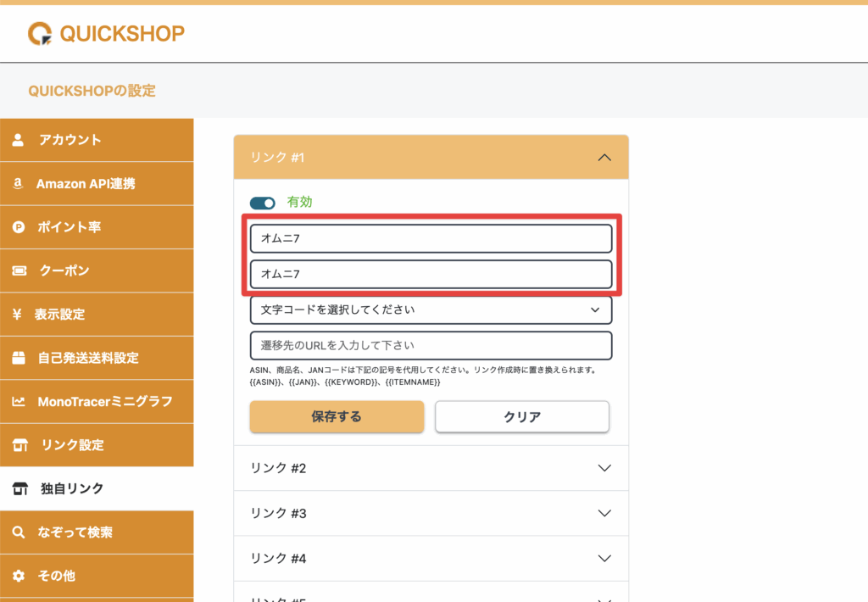Toggle the 有効 switch for link #1

pos(263,203)
